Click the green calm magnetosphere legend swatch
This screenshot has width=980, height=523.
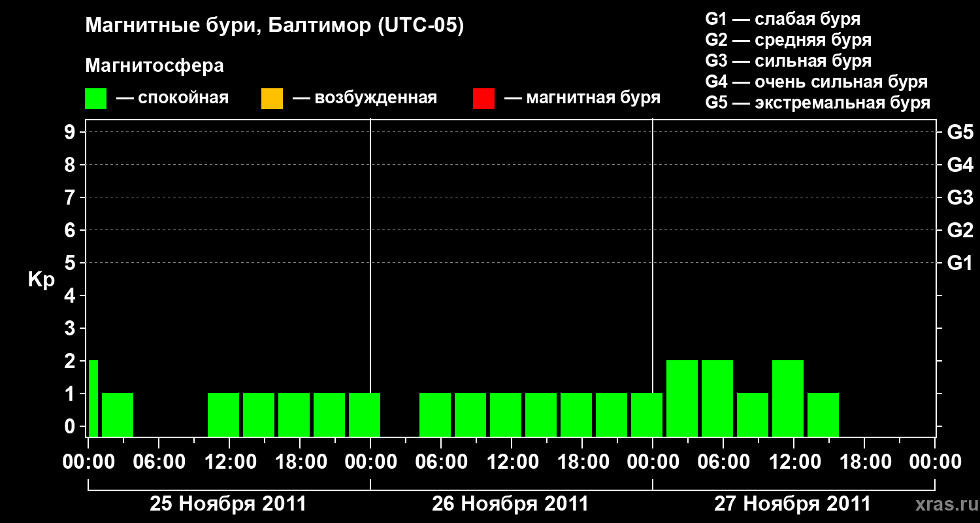pyautogui.click(x=96, y=99)
